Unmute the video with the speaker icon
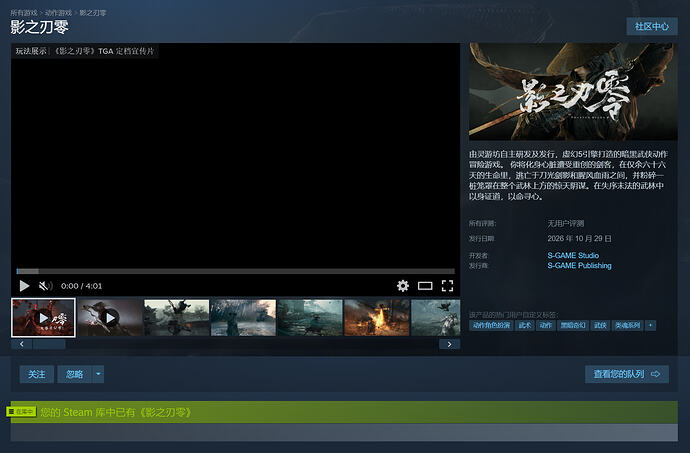690x453 pixels. [x=45, y=286]
